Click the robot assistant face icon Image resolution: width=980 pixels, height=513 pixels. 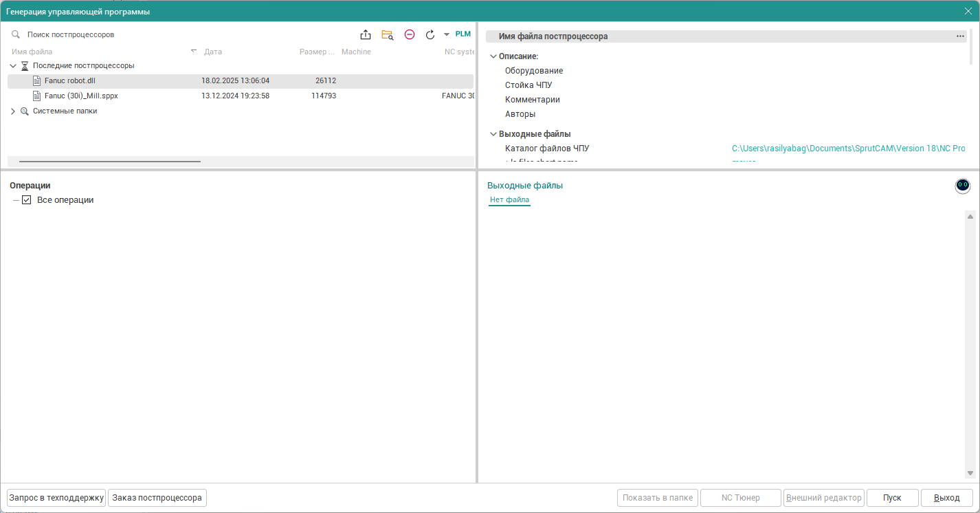pyautogui.click(x=962, y=186)
